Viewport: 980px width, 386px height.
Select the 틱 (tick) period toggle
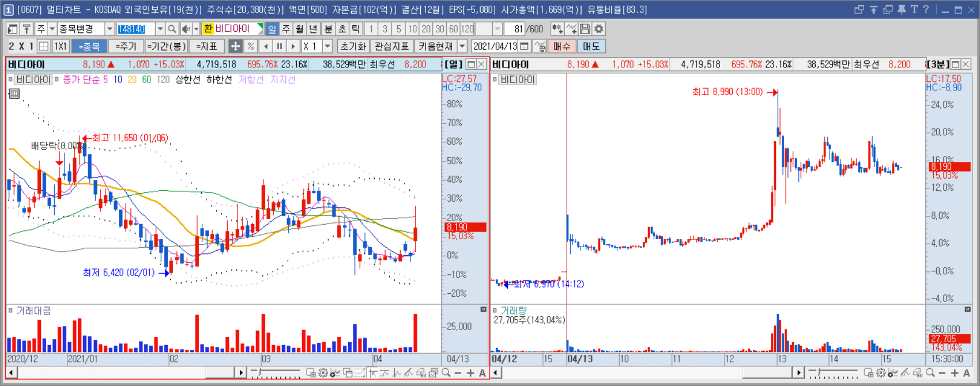356,29
